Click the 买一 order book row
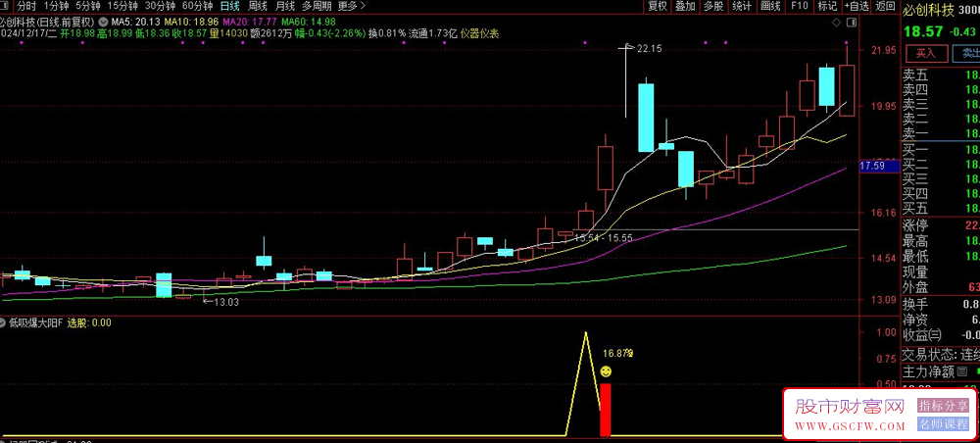 click(940, 151)
